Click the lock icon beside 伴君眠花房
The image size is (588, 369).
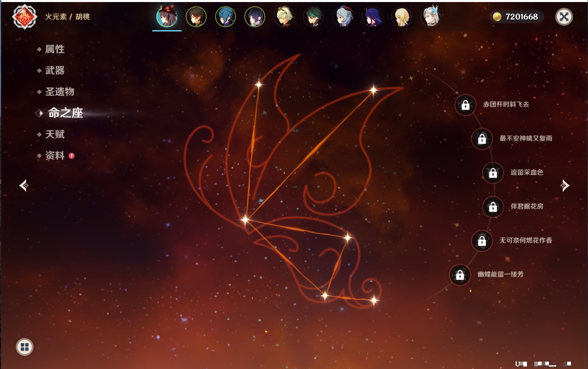tap(493, 207)
